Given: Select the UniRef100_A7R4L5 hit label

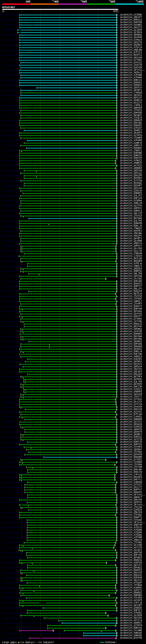Looking at the screenshot, I should pyautogui.click(x=131, y=40).
